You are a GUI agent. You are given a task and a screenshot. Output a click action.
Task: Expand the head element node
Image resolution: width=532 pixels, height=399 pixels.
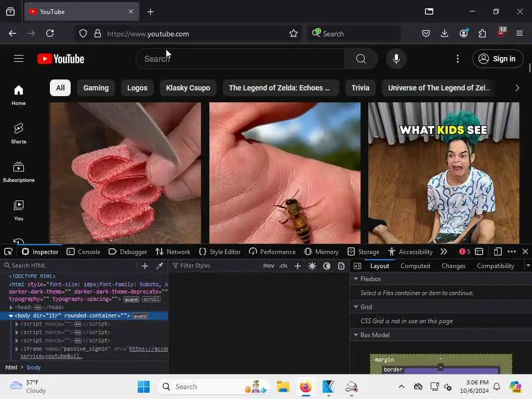(11, 308)
